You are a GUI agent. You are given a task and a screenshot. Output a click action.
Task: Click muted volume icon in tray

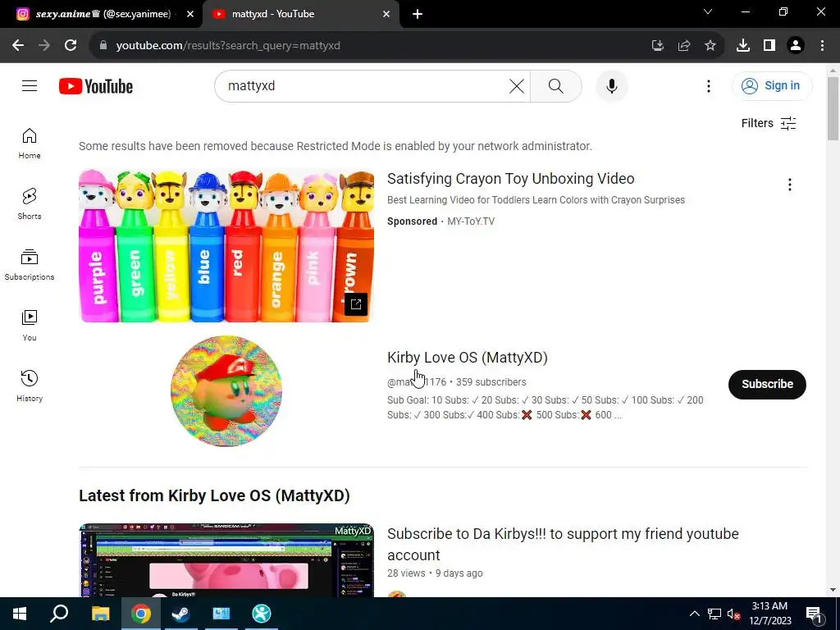pyautogui.click(x=733, y=614)
